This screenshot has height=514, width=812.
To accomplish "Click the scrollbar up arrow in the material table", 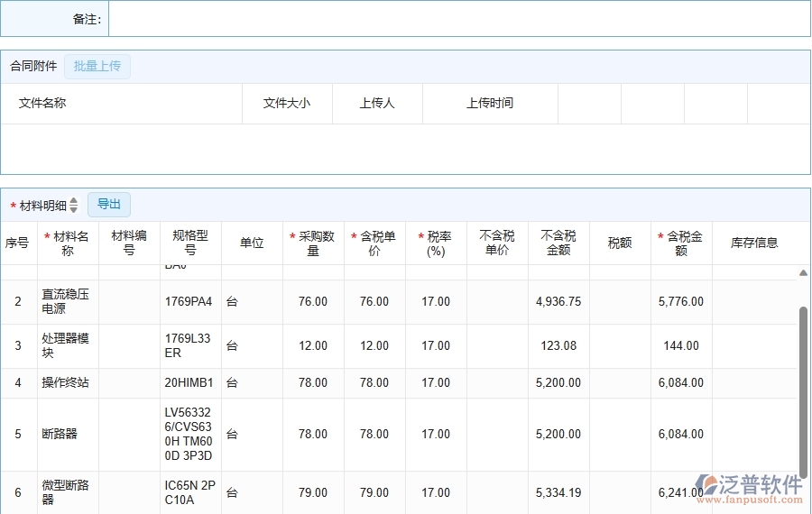I will coord(803,272).
